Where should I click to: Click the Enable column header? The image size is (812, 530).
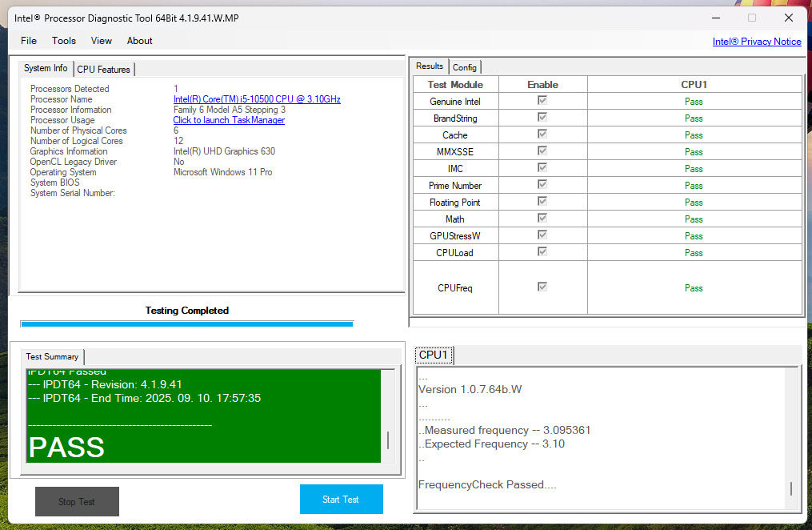(x=542, y=84)
